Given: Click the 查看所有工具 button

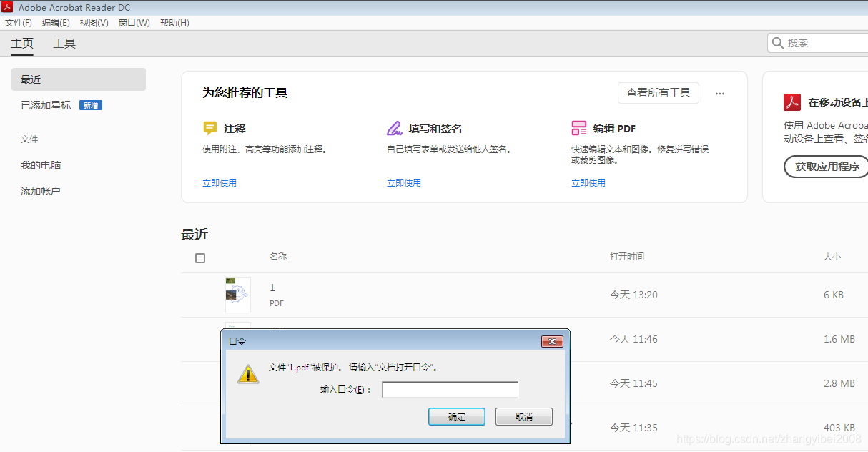Looking at the screenshot, I should pyautogui.click(x=659, y=93).
